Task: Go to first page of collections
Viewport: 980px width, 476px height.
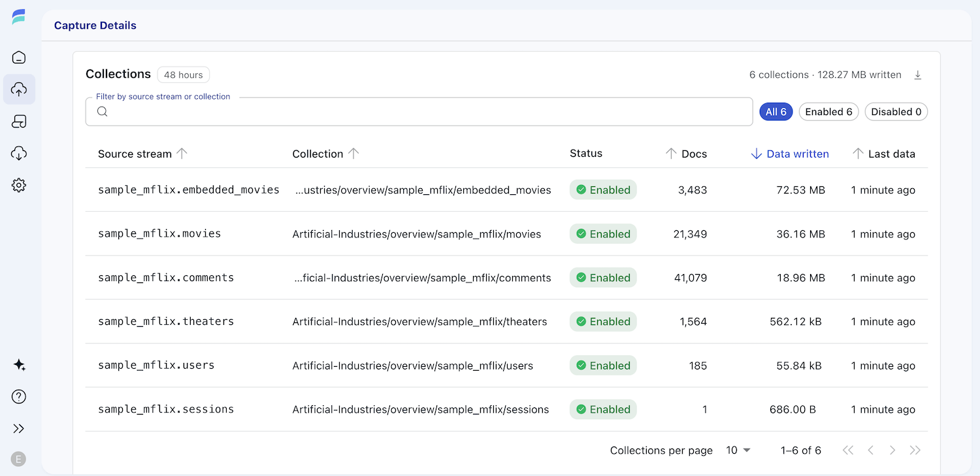Action: pos(848,450)
